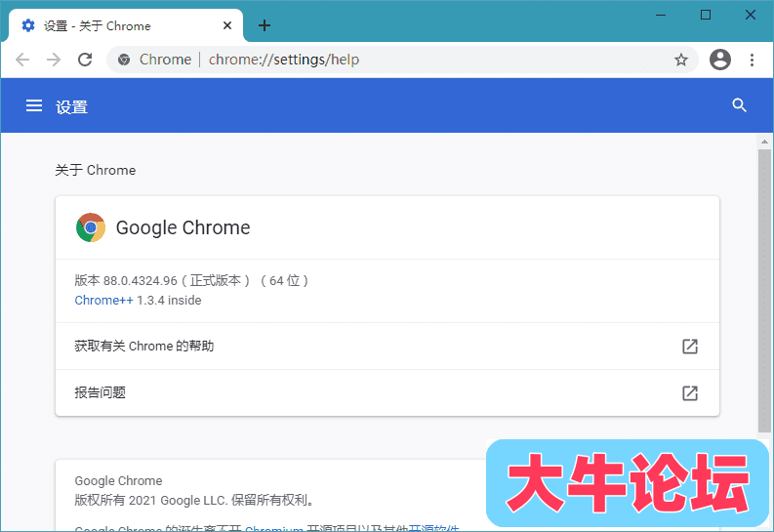Click the 设置 header title
774x532 pixels.
point(71,107)
